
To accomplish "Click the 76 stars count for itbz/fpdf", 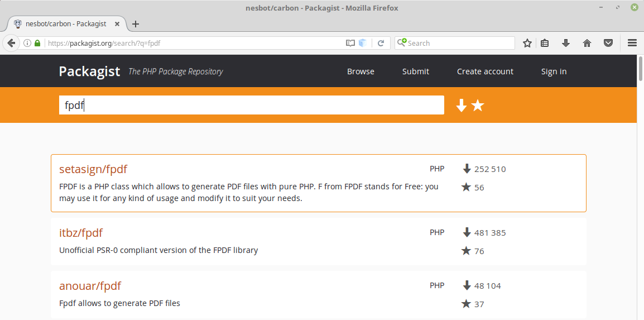I will (x=479, y=251).
